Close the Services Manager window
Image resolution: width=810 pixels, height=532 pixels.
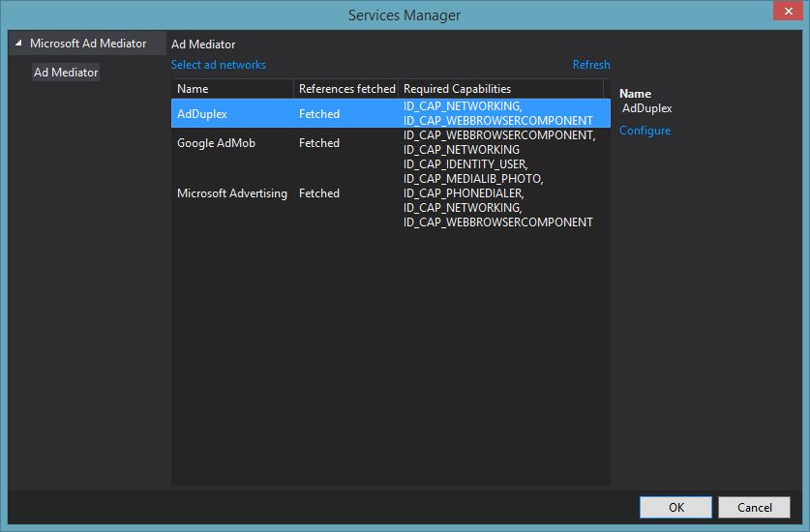789,11
